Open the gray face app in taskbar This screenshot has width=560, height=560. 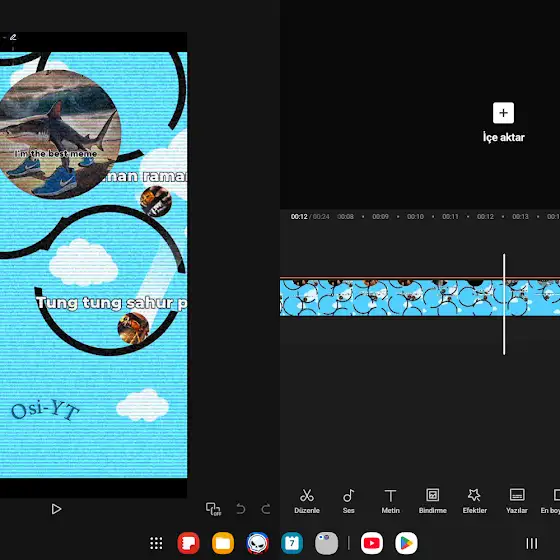coord(326,543)
